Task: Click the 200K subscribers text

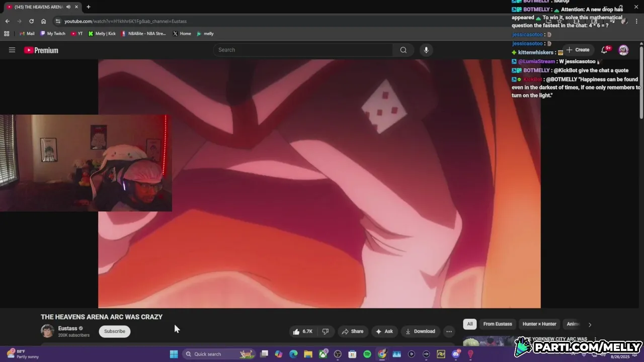Action: pos(74,335)
